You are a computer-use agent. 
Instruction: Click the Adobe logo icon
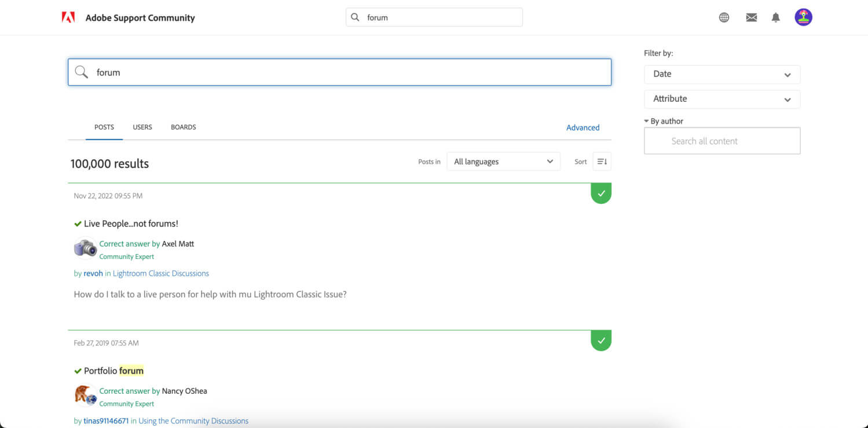68,17
